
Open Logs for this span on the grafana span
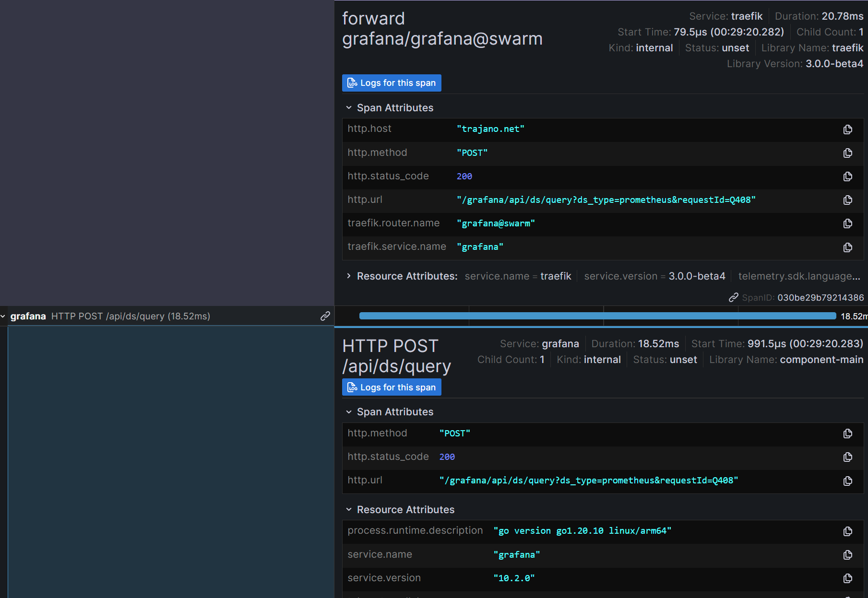coord(392,387)
